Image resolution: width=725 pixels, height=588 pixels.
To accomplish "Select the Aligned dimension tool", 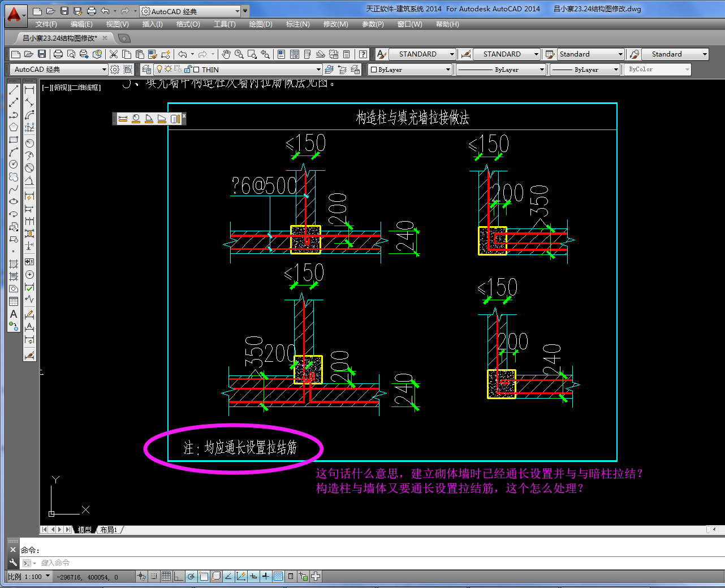I will [29, 102].
